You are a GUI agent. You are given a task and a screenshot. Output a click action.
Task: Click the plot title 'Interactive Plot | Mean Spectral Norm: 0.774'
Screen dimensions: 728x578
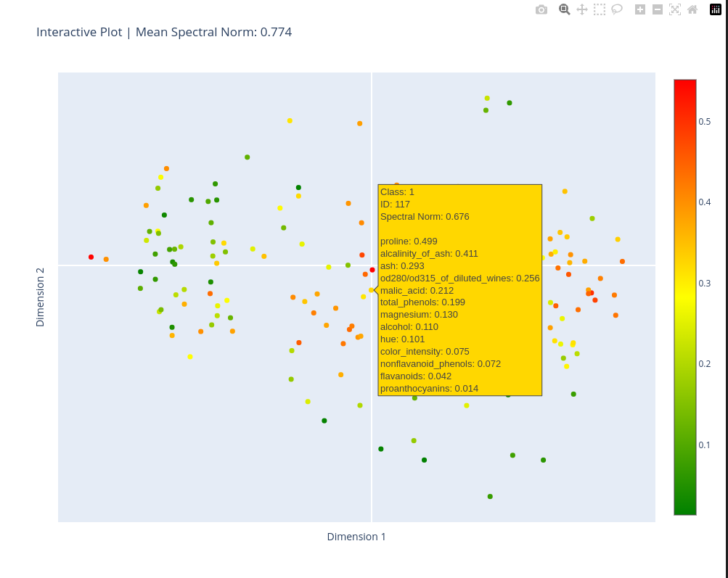pyautogui.click(x=164, y=32)
